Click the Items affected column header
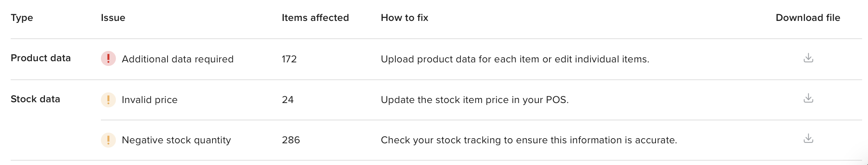Image resolution: width=868 pixels, height=165 pixels. [315, 18]
